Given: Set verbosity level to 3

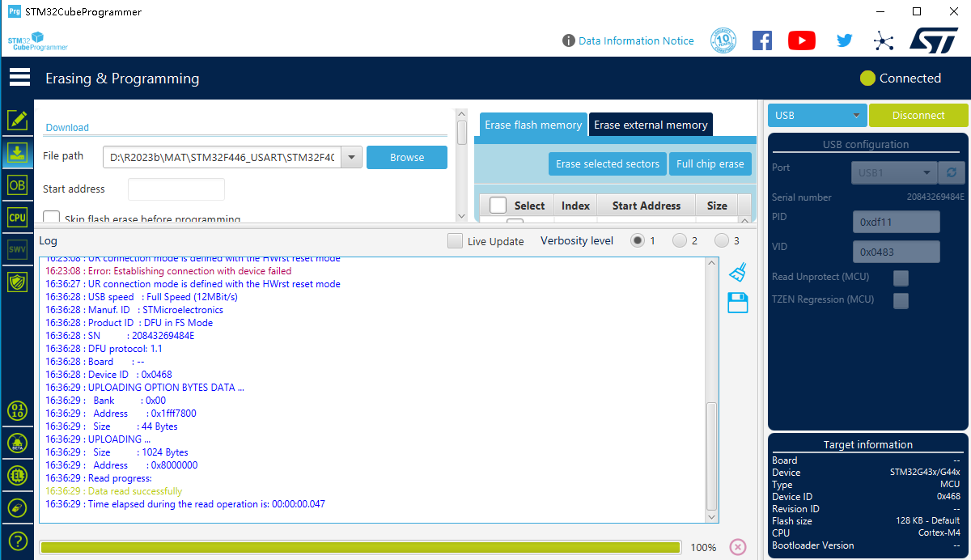Looking at the screenshot, I should coord(721,240).
